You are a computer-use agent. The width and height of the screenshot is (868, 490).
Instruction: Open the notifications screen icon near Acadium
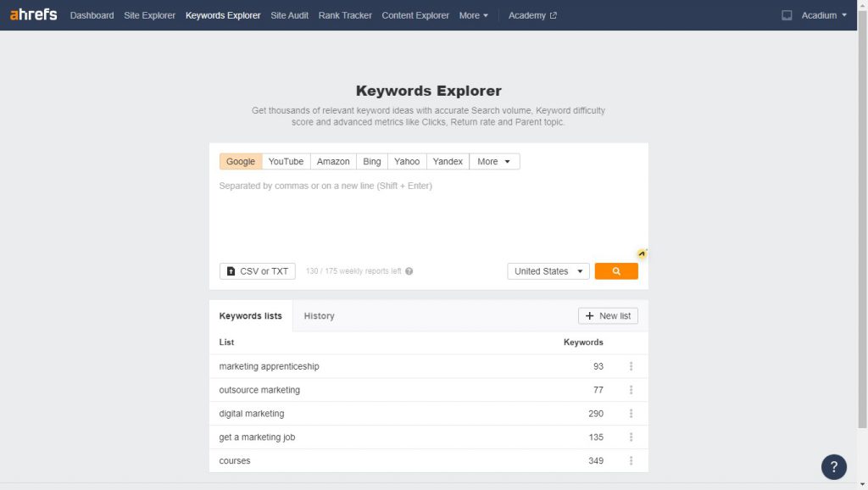click(x=787, y=15)
